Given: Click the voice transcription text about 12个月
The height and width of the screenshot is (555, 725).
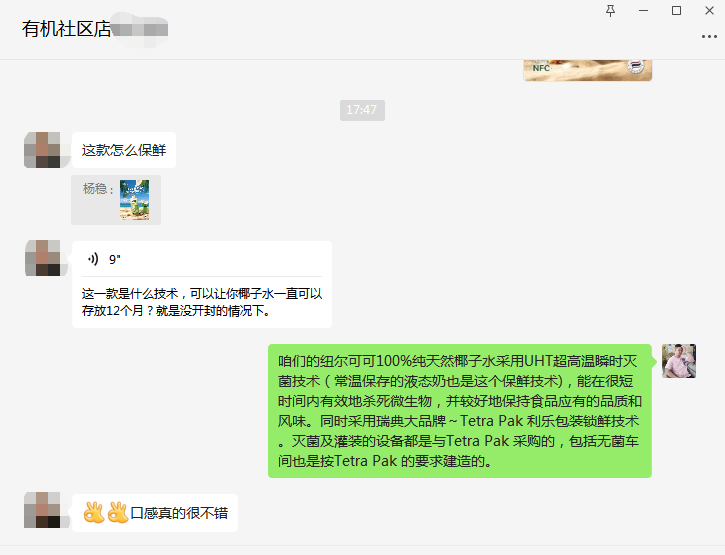Looking at the screenshot, I should pyautogui.click(x=202, y=302).
